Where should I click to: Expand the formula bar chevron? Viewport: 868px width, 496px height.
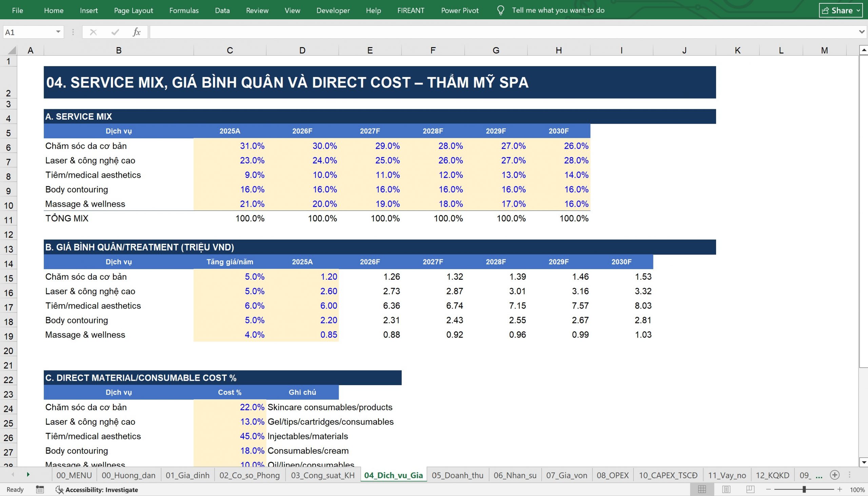point(862,32)
